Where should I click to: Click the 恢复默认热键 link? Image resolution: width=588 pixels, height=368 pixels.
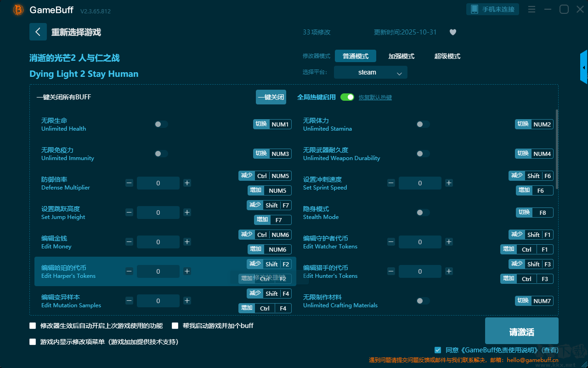coord(375,98)
